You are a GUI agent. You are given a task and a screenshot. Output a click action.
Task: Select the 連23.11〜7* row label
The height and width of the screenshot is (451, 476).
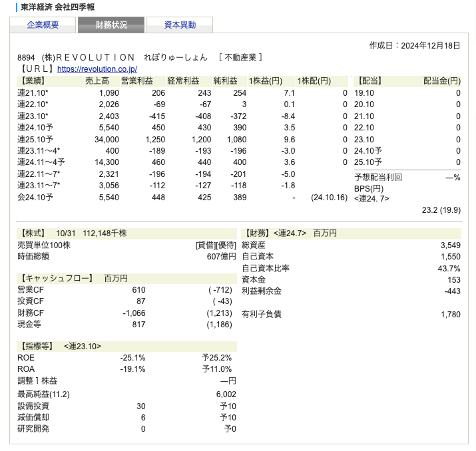pyautogui.click(x=39, y=186)
